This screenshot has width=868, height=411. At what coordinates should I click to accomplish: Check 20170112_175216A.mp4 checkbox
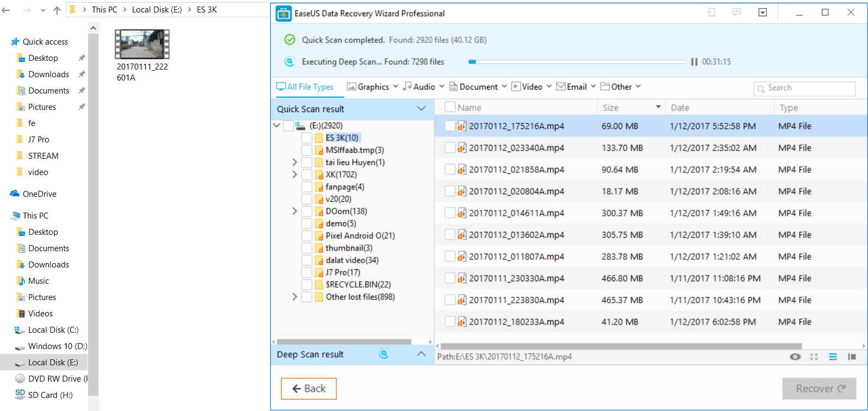point(450,126)
